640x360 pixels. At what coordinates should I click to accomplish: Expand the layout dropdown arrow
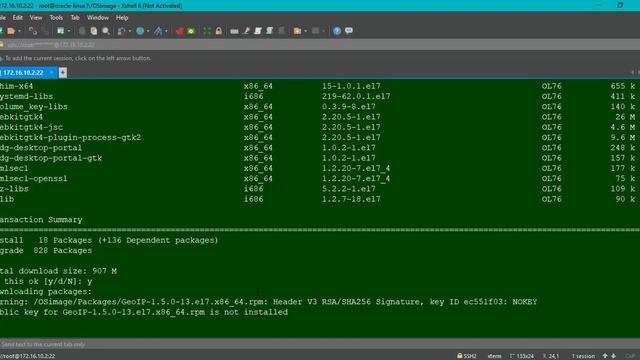[x=323, y=31]
